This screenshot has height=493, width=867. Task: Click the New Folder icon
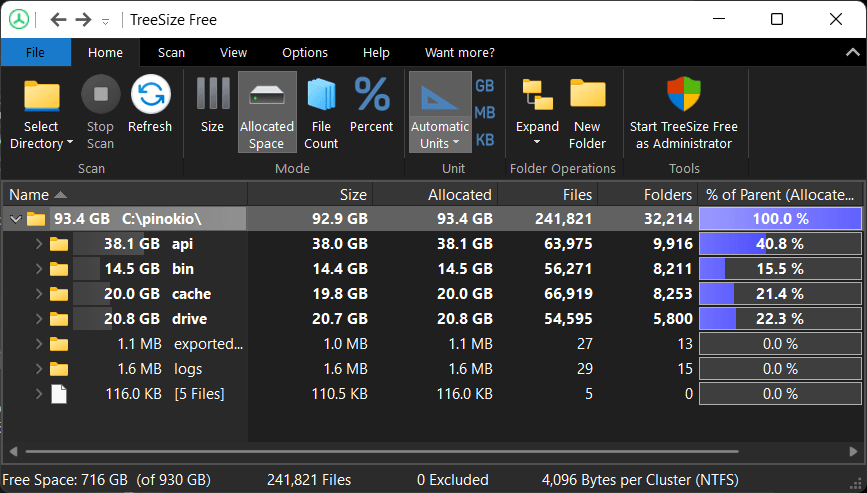pyautogui.click(x=587, y=95)
